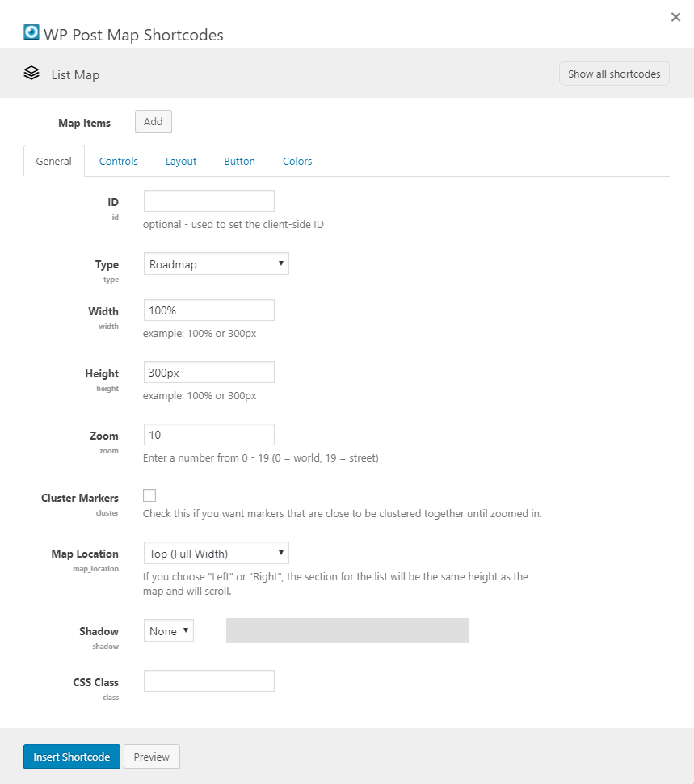The height and width of the screenshot is (784, 694).
Task: Enable the Cluster Markers checkbox
Action: 149,495
